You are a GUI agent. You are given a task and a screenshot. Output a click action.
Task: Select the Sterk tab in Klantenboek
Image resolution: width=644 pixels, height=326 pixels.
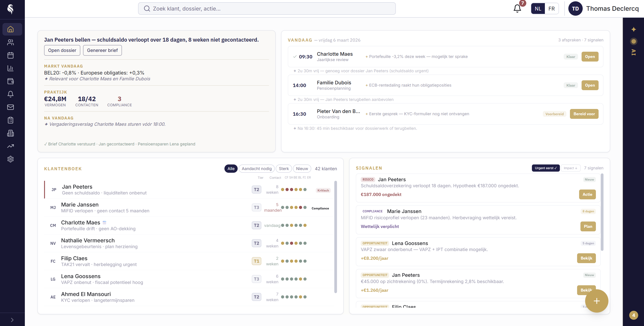(x=284, y=168)
